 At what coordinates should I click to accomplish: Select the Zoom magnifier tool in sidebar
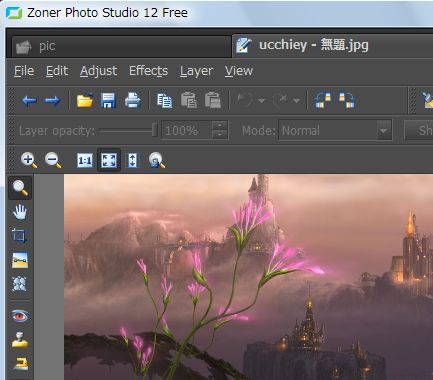(20, 188)
